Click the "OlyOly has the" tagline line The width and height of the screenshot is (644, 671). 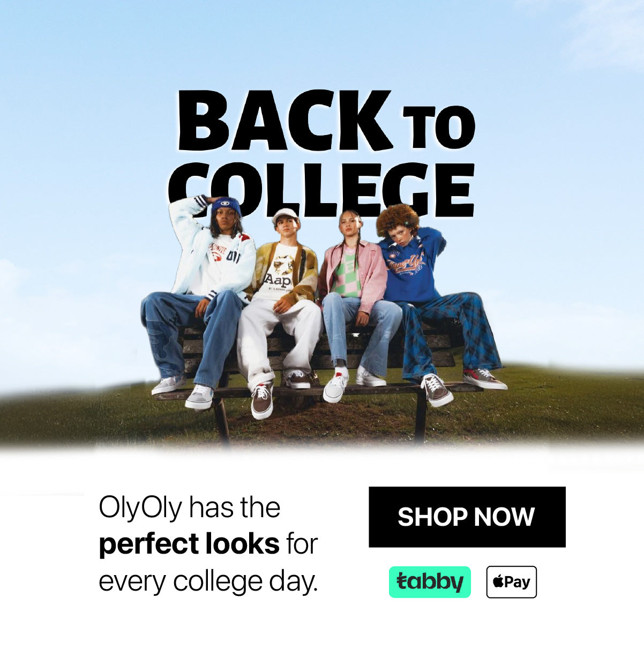click(x=189, y=507)
